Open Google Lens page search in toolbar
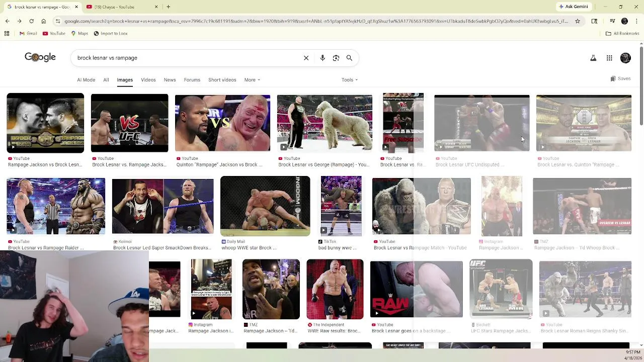 pyautogui.click(x=594, y=21)
